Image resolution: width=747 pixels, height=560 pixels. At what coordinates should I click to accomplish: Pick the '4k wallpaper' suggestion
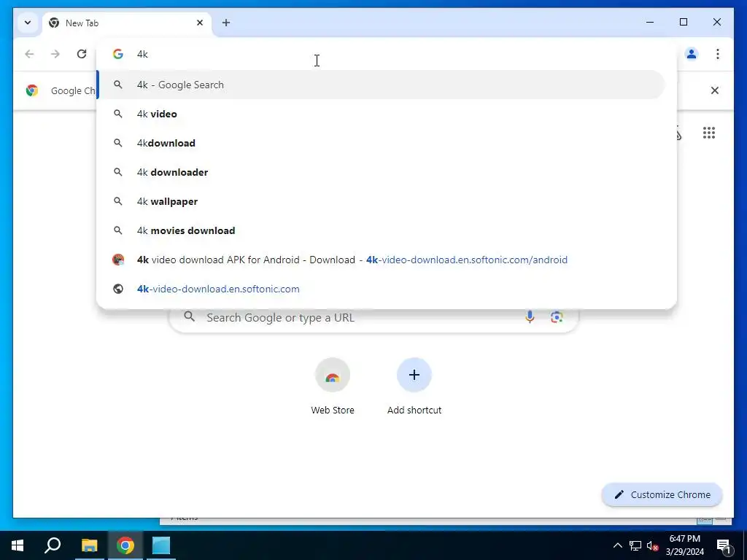click(x=381, y=201)
